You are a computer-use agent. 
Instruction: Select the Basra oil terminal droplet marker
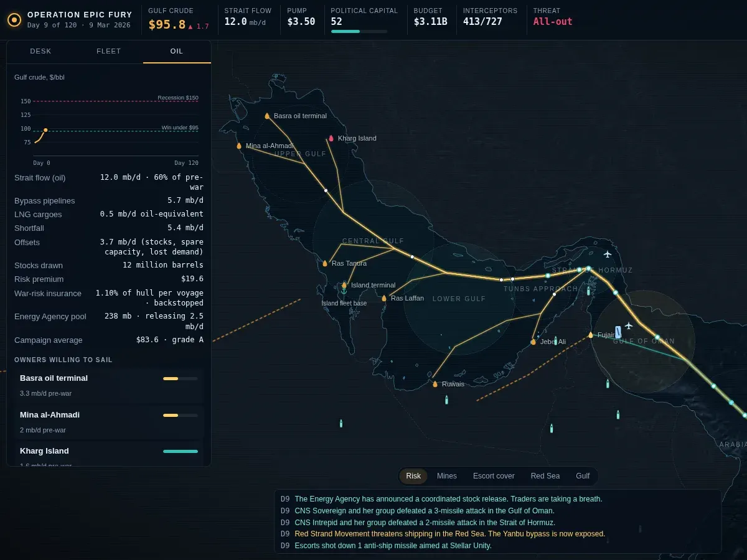click(x=267, y=116)
